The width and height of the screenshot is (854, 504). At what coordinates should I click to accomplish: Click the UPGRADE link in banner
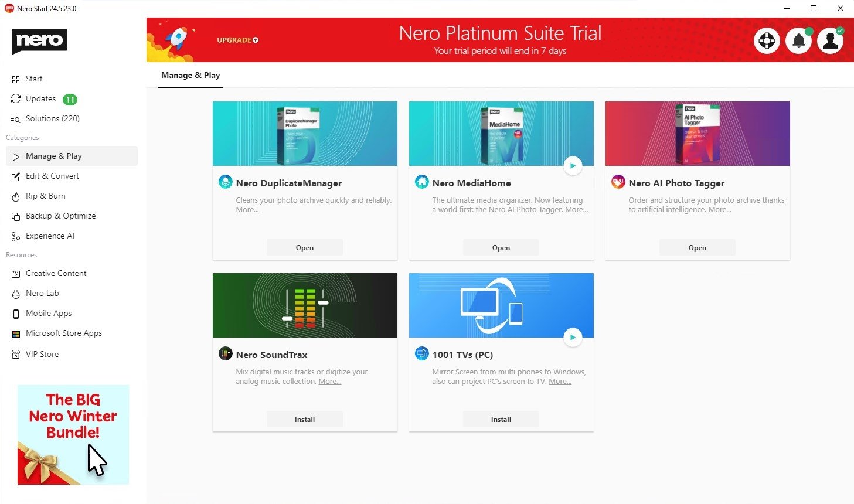237,40
